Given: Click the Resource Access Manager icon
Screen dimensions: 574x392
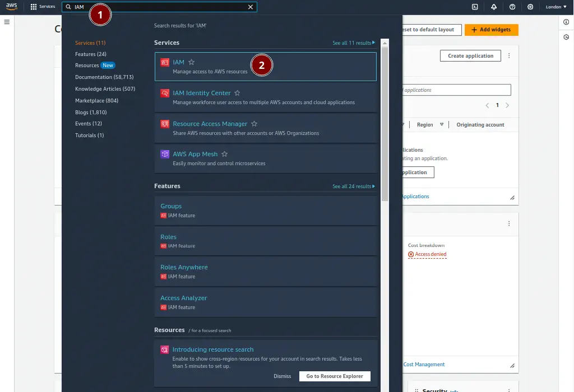Looking at the screenshot, I should pos(165,124).
